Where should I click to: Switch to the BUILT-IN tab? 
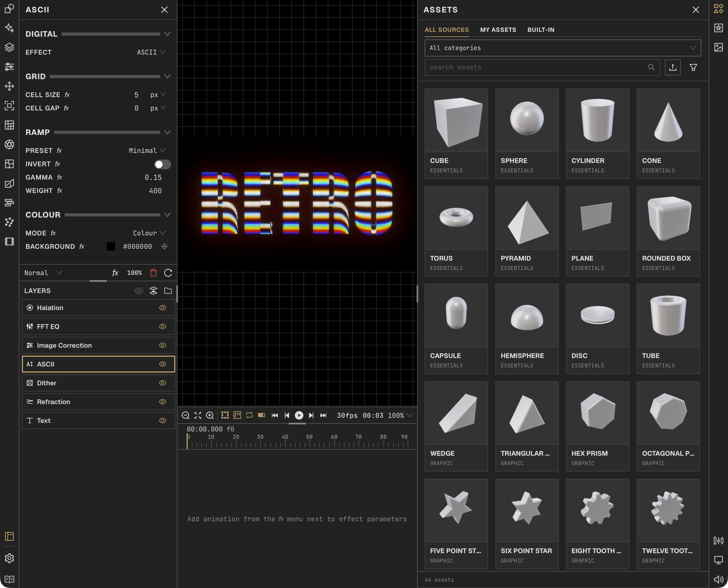[x=541, y=30]
